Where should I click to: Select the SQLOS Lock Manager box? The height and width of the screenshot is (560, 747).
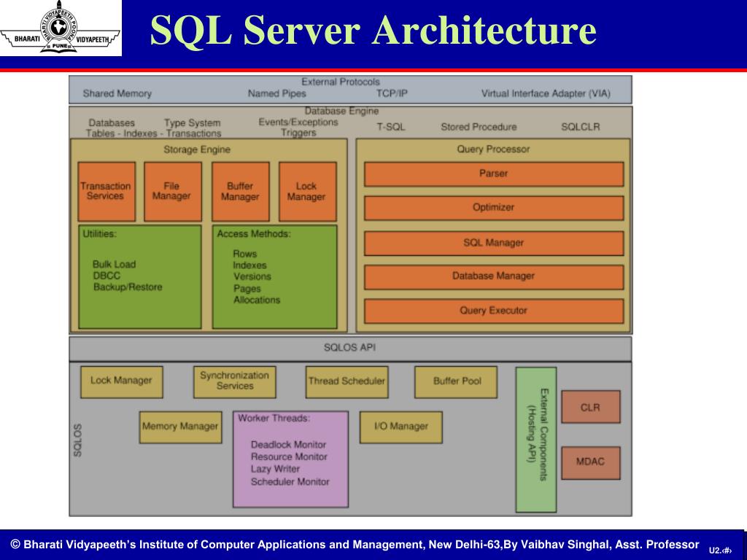click(x=122, y=382)
